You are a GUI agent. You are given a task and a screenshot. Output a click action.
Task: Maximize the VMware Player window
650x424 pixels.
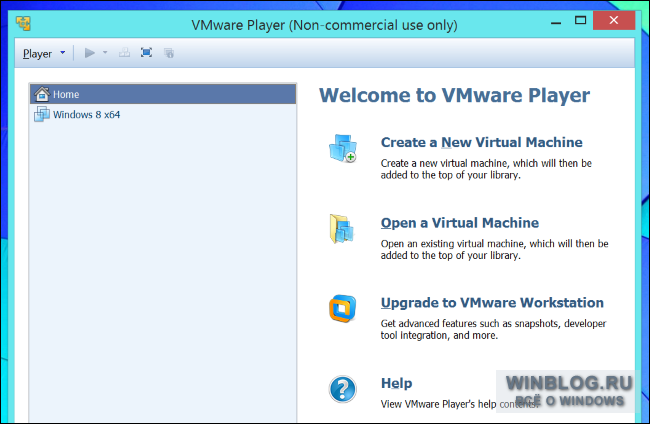(580, 20)
